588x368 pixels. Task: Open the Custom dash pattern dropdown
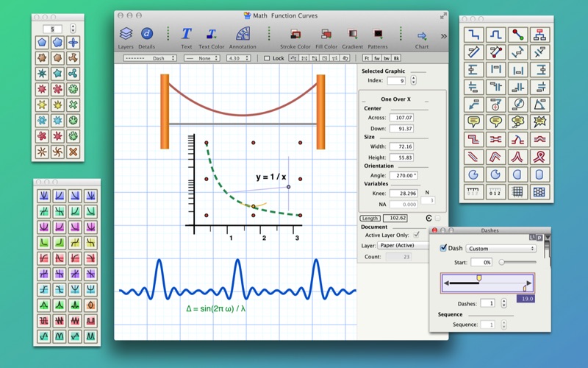click(501, 249)
